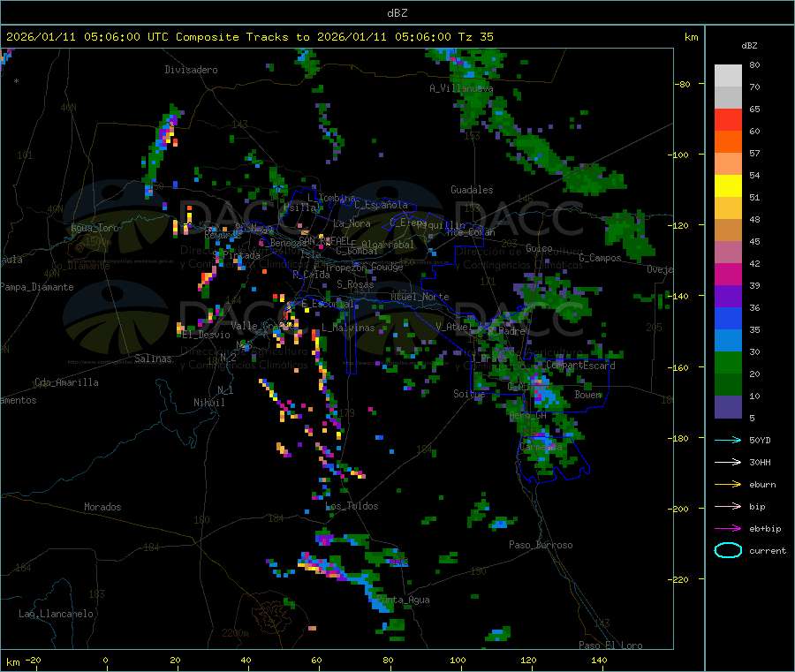Click the '-100' tick on right axis

tap(678, 155)
